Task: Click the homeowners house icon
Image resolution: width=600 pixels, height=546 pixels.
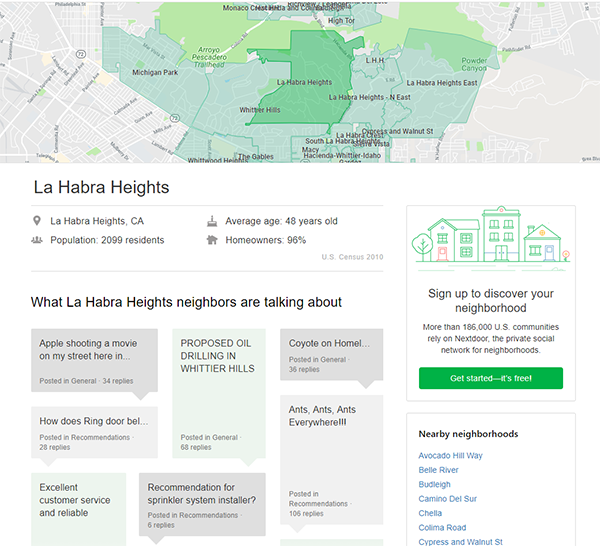Action: (212, 240)
